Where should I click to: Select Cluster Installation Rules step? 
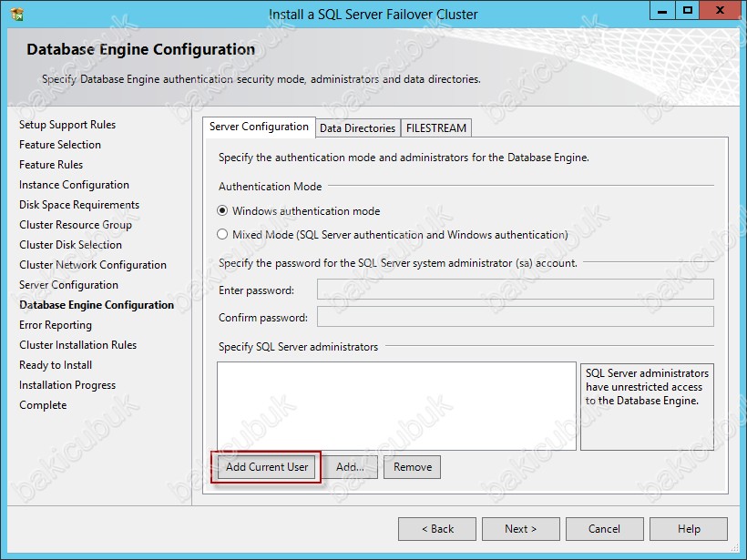click(77, 345)
